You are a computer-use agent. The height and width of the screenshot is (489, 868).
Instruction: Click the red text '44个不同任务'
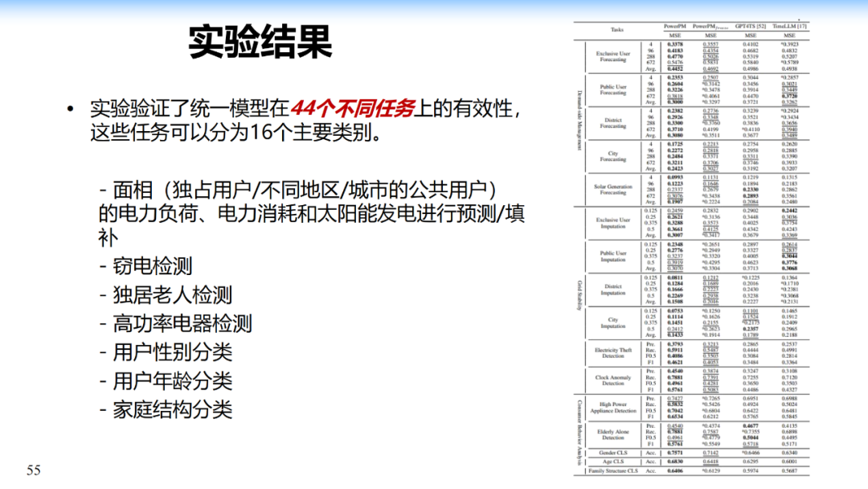click(x=352, y=108)
